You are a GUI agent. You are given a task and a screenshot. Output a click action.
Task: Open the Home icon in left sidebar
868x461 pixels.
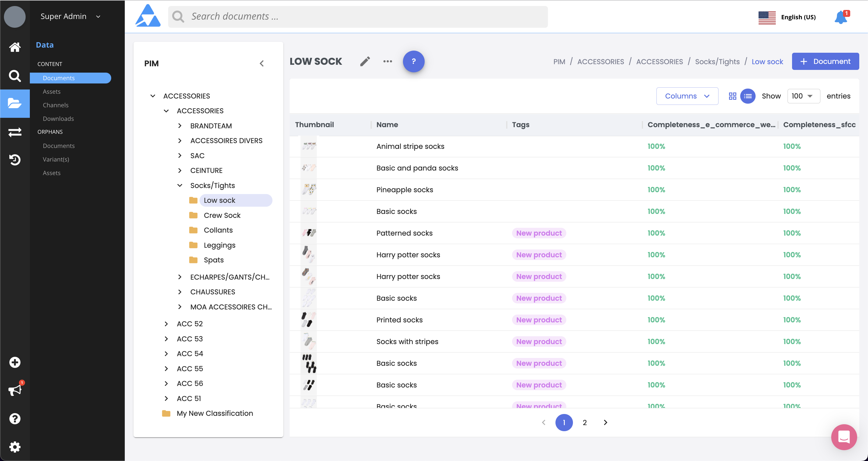tap(15, 47)
